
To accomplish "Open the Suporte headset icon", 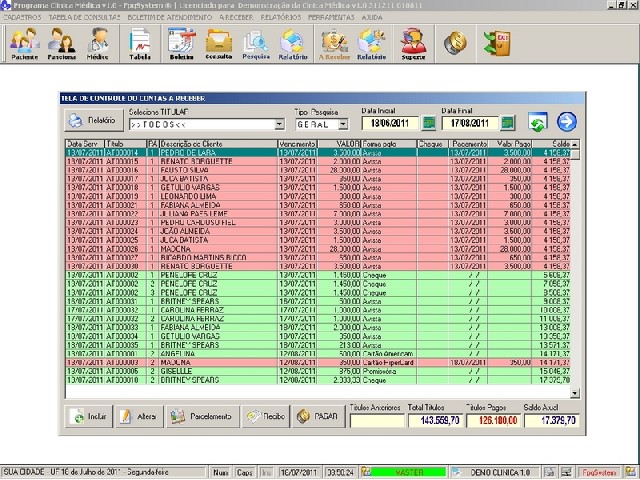I will (413, 43).
